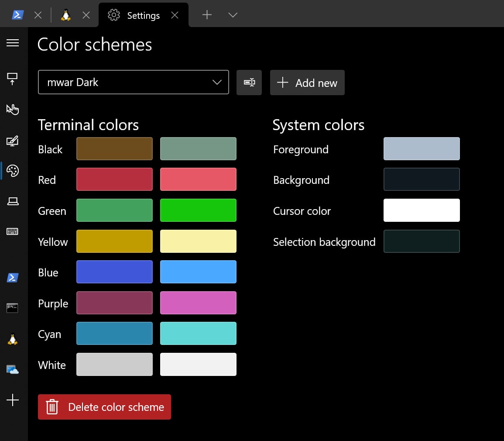Screen dimensions: 504x441
Task: Open the Rendering settings laptop icon
Action: (13, 201)
